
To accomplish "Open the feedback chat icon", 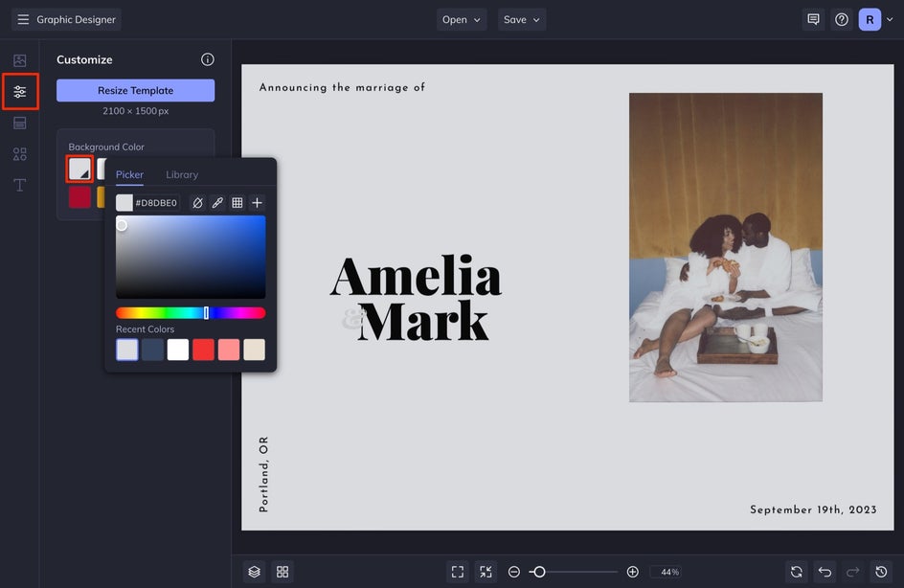I will [x=813, y=19].
